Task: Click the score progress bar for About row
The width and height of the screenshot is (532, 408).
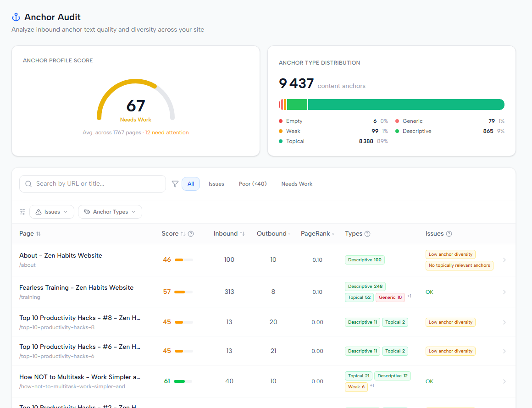Action: [183, 260]
